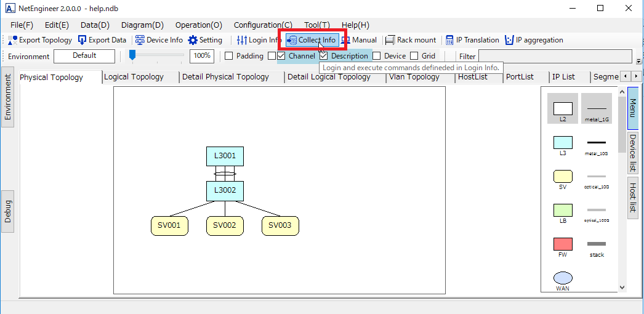Screen dimensions: 644x314
Task: Uncheck the Description checkbox
Action: click(323, 56)
